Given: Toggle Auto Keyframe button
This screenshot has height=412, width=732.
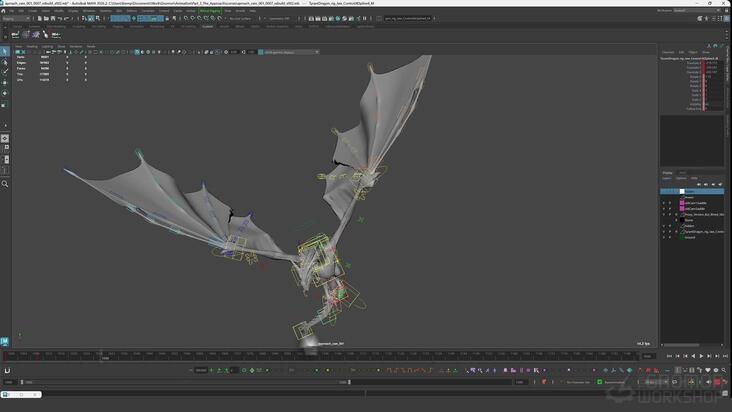Looking at the screenshot, I should click(718, 382).
